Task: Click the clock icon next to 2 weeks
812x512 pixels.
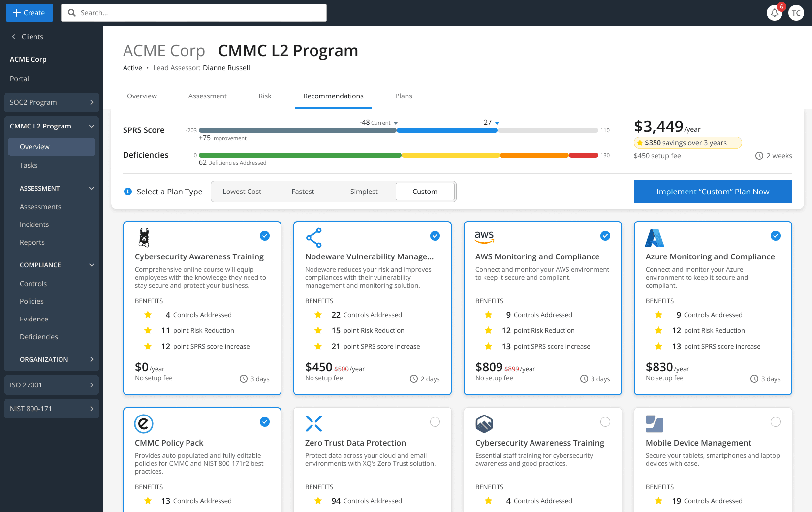Action: pos(759,156)
